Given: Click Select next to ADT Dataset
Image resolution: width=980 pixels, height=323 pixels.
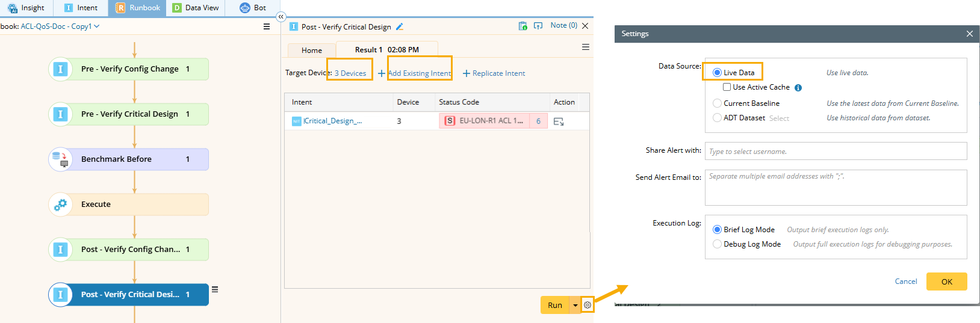Looking at the screenshot, I should coord(779,118).
